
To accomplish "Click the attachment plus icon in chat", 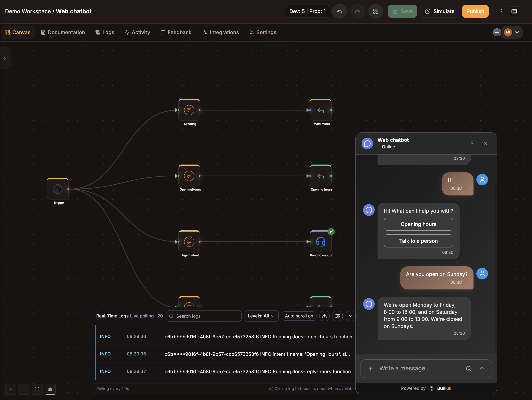I will pyautogui.click(x=371, y=369).
